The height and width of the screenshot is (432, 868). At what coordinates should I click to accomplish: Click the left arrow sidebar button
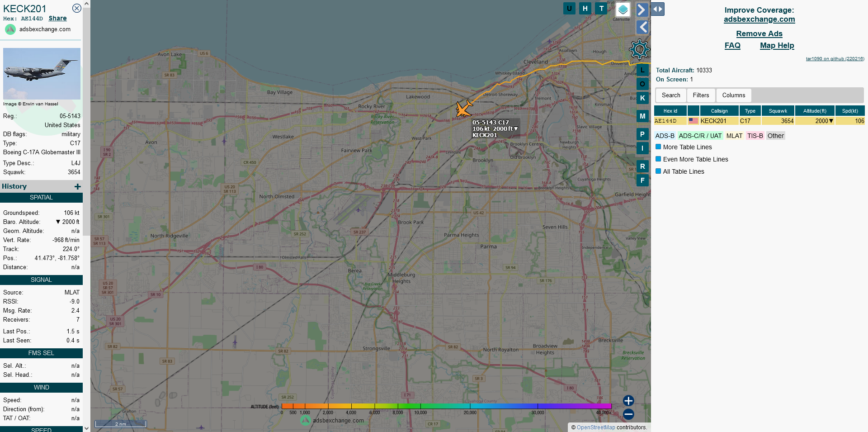pos(642,27)
